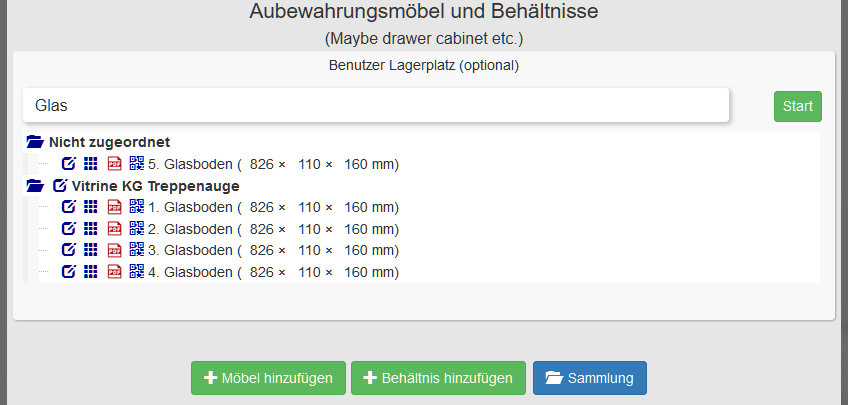Viewport: 848px width, 405px height.
Task: Click grid icon of 2. Glasboden
Action: (x=91, y=229)
